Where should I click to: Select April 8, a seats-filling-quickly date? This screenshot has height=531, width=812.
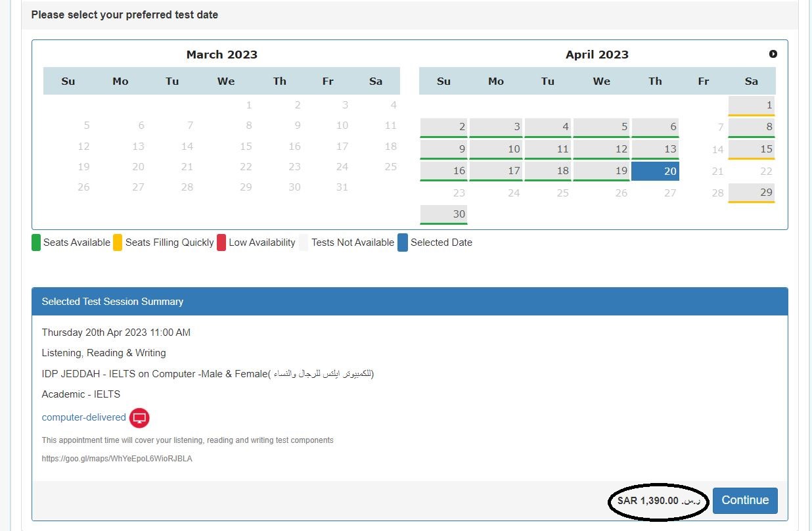(751, 126)
